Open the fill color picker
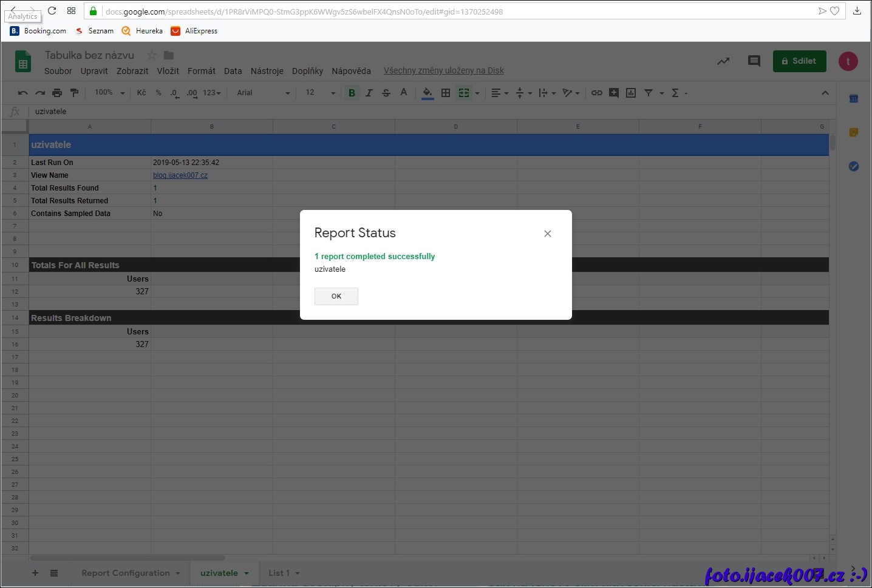The height and width of the screenshot is (588, 872). (x=427, y=93)
